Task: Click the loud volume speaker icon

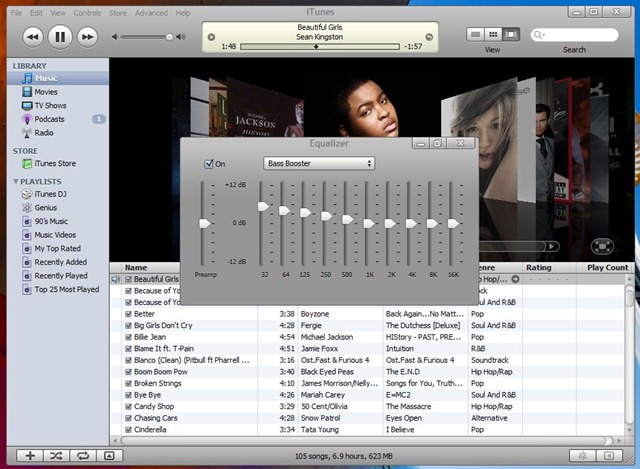Action: click(181, 37)
